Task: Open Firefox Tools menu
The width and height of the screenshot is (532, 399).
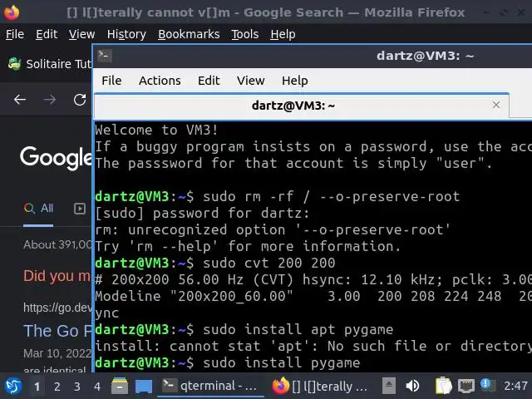Action: click(245, 34)
